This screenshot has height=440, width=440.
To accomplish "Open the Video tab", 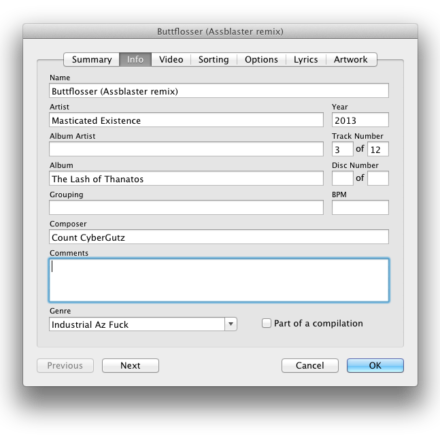I will pyautogui.click(x=171, y=59).
